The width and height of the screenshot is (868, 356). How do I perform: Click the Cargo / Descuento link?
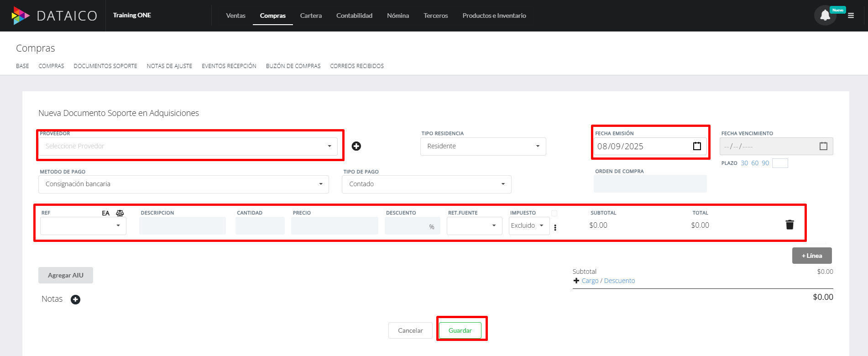pyautogui.click(x=608, y=281)
